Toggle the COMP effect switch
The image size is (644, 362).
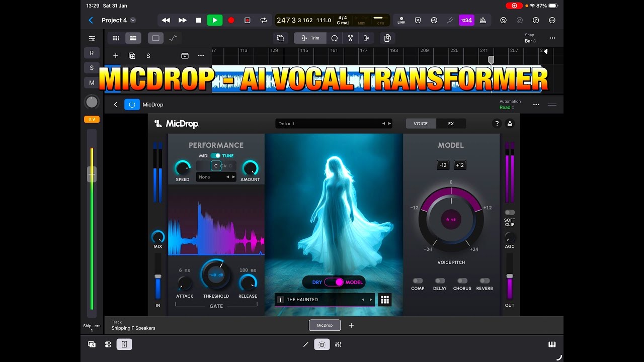(x=418, y=281)
